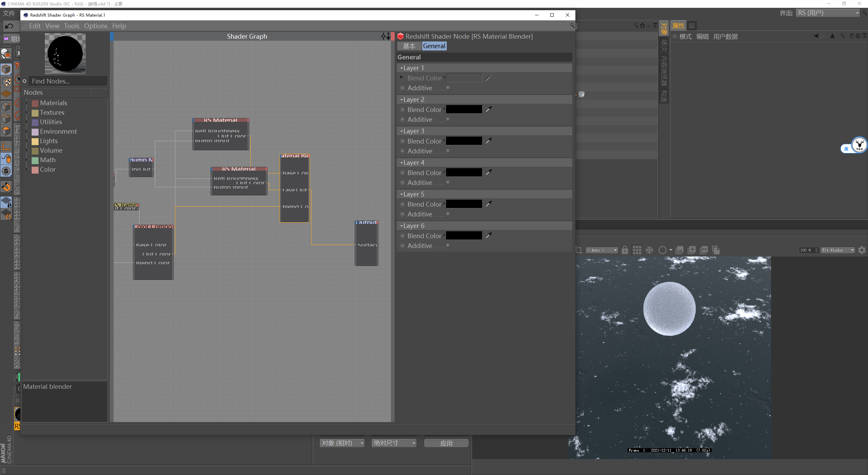Switch to the 基本 tab
This screenshot has height=475, width=868.
coord(409,46)
